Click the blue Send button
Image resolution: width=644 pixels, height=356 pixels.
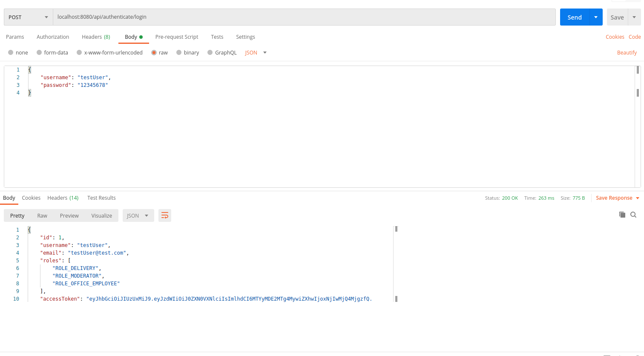coord(575,17)
